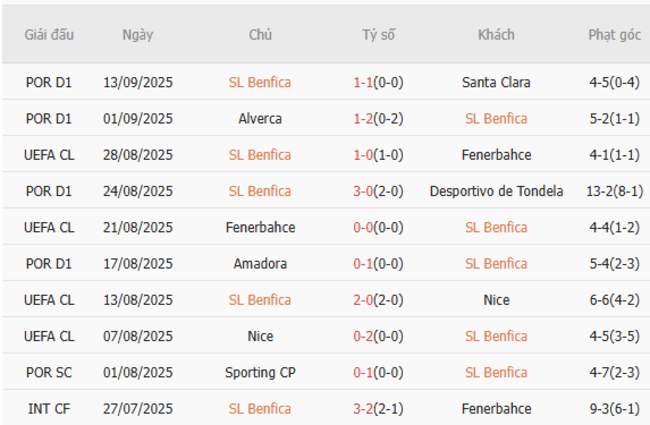This screenshot has width=650, height=425.
Task: Click Santa Clara team name
Action: click(x=496, y=83)
